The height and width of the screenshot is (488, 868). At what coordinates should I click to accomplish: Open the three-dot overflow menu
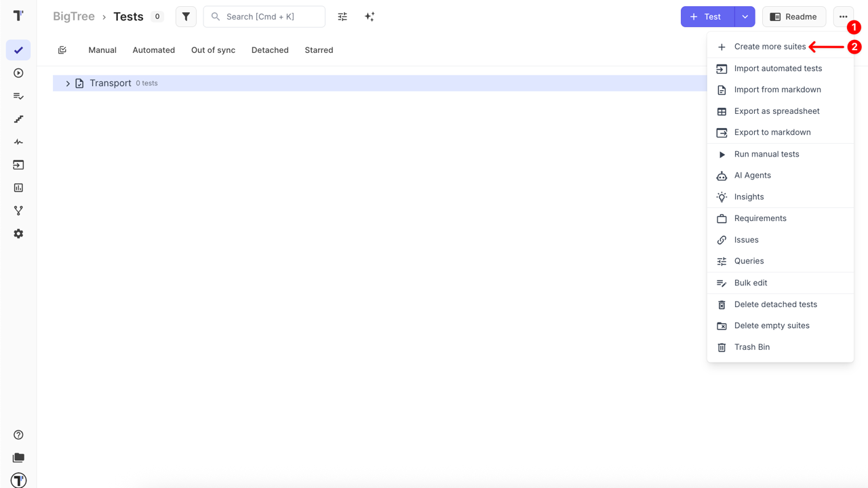[844, 16]
